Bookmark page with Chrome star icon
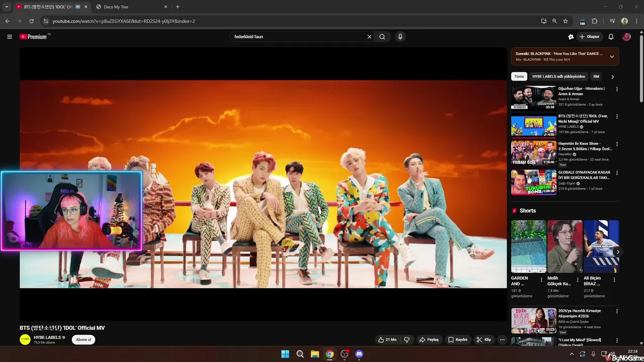Image resolution: width=644 pixels, height=362 pixels. click(x=566, y=21)
